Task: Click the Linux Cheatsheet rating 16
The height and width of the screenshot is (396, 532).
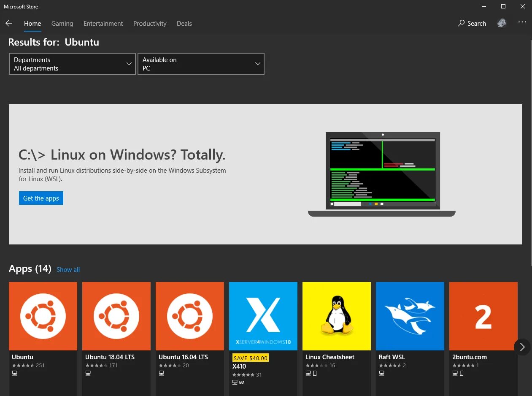Action: click(x=320, y=366)
